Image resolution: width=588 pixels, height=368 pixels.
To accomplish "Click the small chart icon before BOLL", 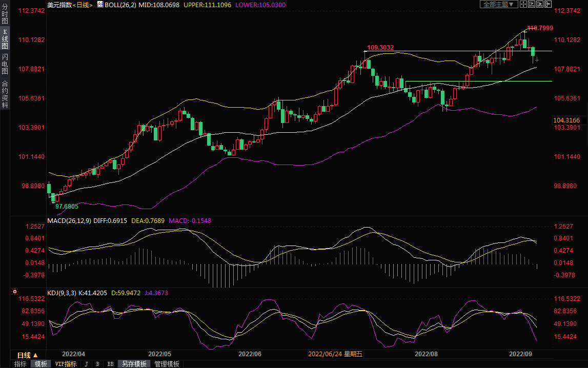I will [100, 5].
